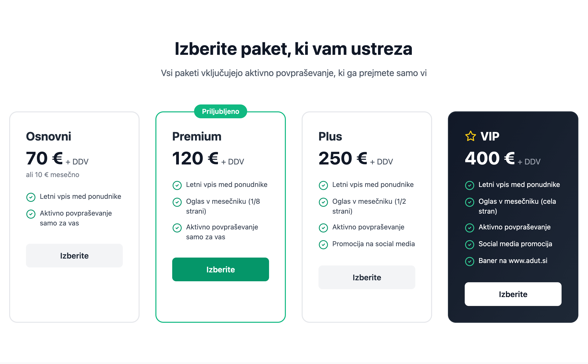
Task: Click checkmark beside Social media promocija
Action: [x=469, y=244]
